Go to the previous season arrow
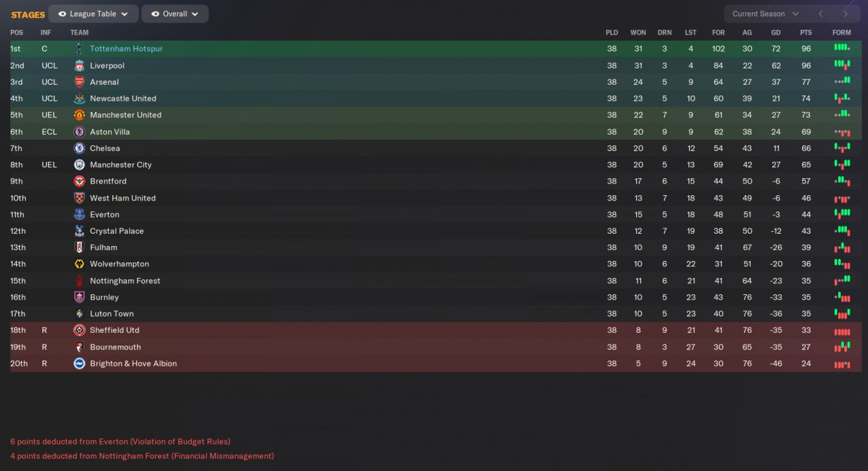 (821, 14)
